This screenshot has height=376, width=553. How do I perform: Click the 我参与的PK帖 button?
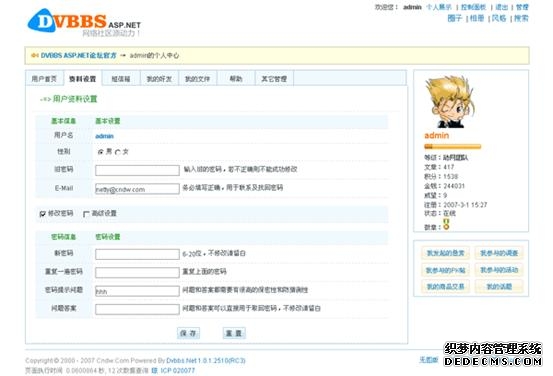point(445,270)
